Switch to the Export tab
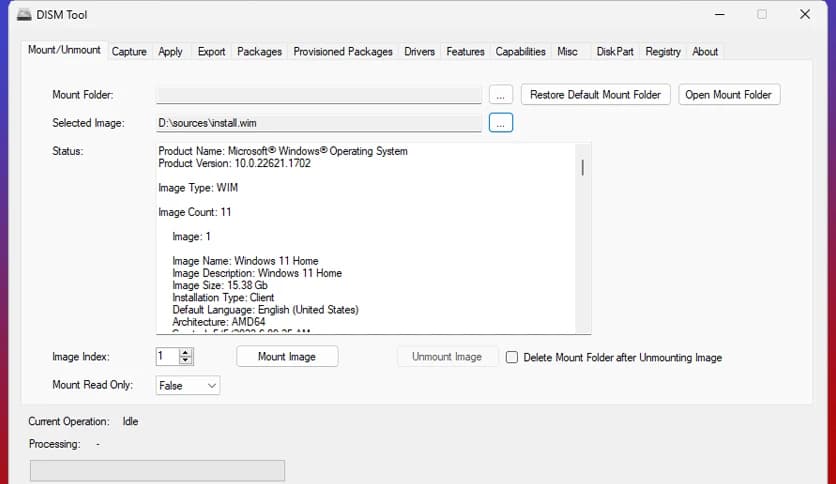This screenshot has width=836, height=484. [x=211, y=52]
